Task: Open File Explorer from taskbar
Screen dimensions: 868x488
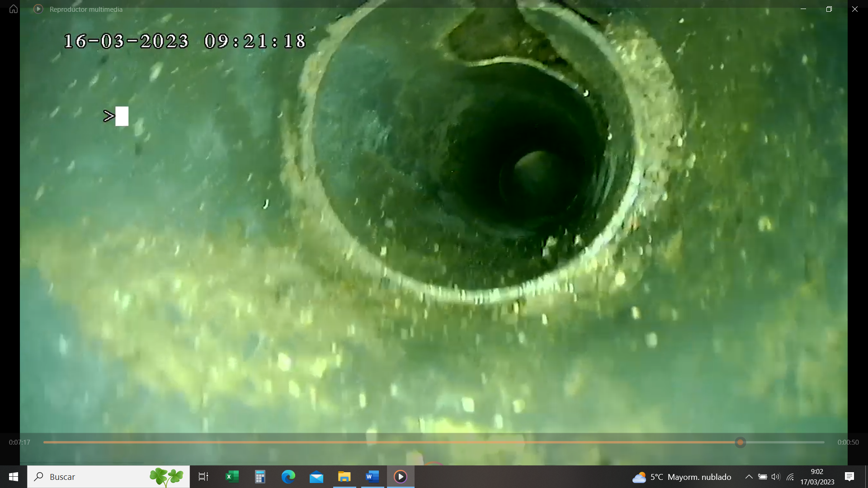Action: (x=344, y=477)
